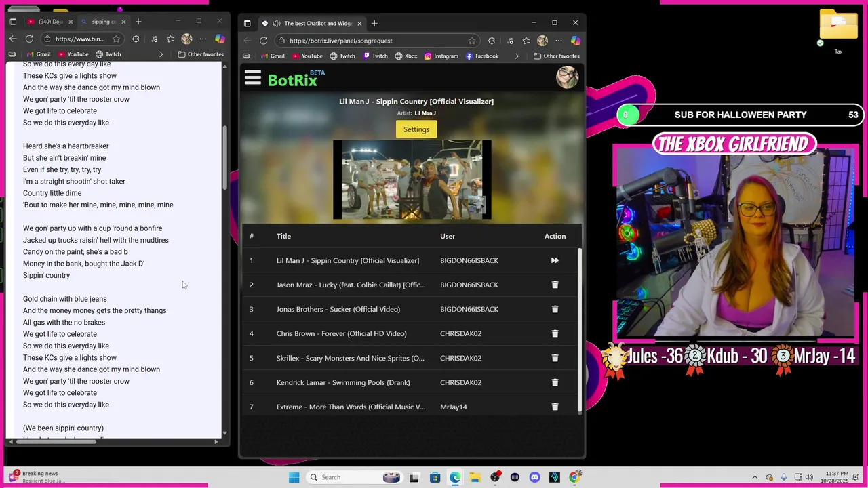Close the (940) Doja YouTube tab
Image resolution: width=868 pixels, height=488 pixels.
71,22
